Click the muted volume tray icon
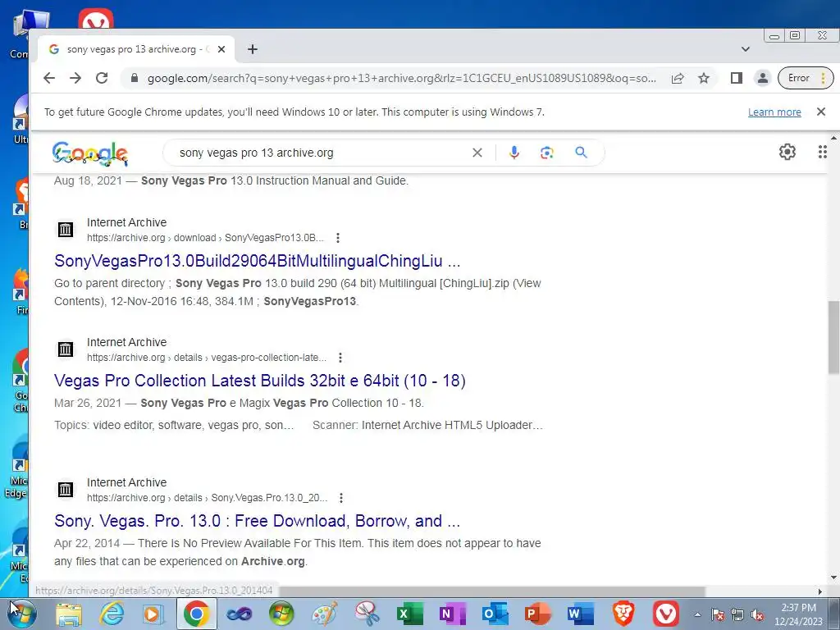This screenshot has height=630, width=840. [757, 615]
